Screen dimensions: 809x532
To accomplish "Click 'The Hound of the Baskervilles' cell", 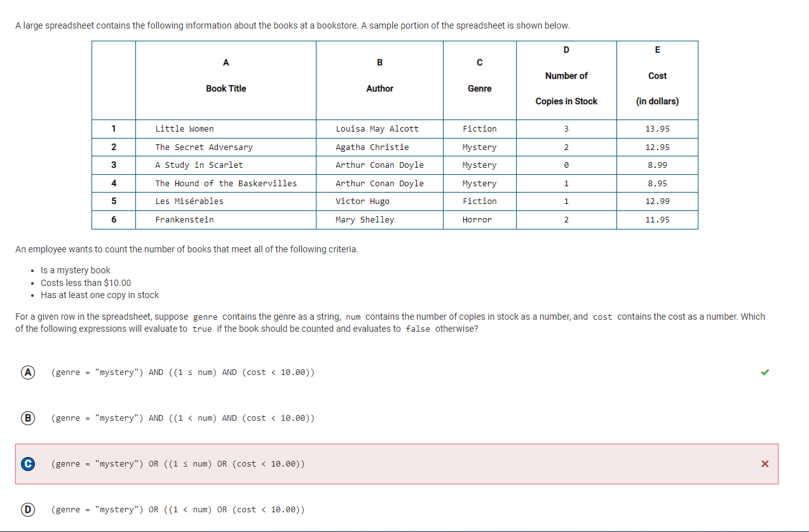I will (x=226, y=184).
